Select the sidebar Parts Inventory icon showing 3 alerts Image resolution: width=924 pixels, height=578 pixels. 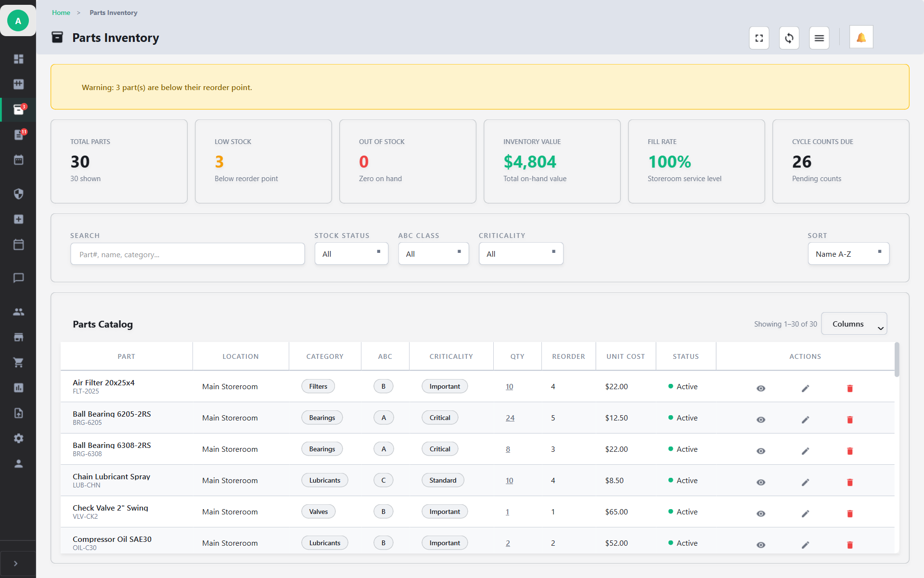click(x=18, y=109)
